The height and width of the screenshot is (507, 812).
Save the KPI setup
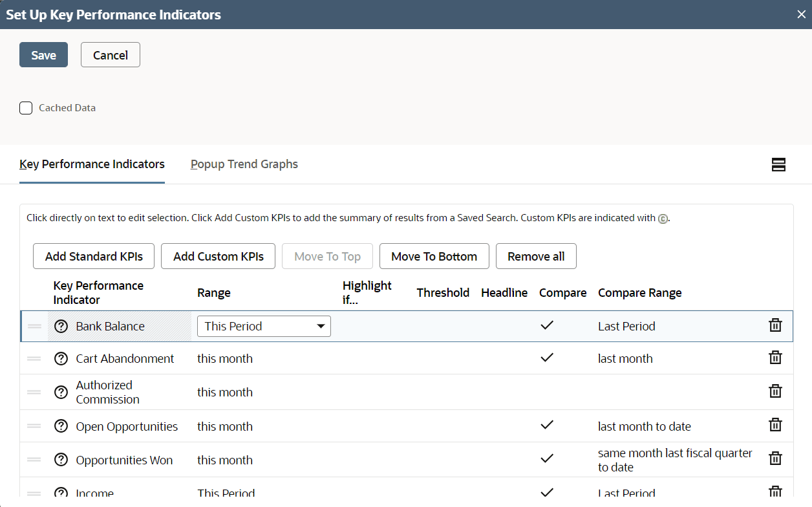43,54
